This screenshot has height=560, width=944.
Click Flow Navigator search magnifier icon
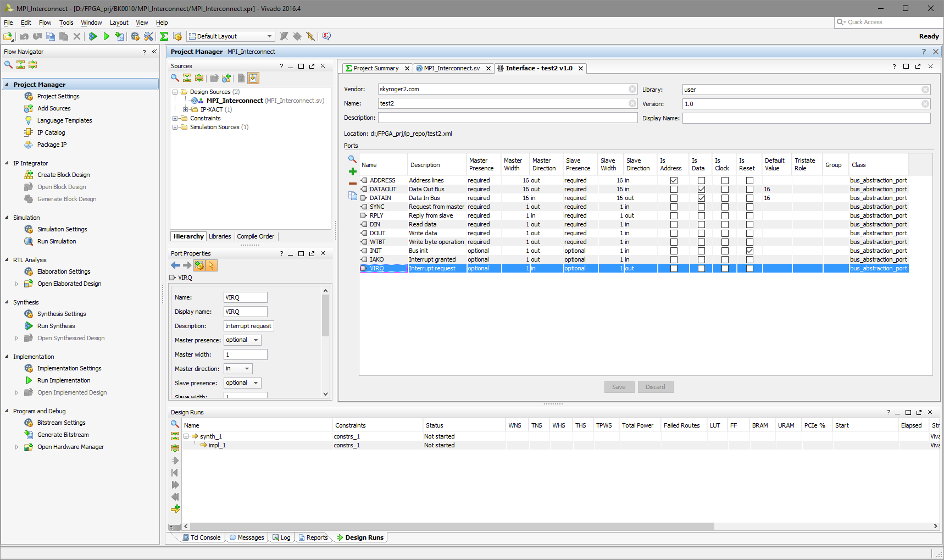click(x=8, y=65)
